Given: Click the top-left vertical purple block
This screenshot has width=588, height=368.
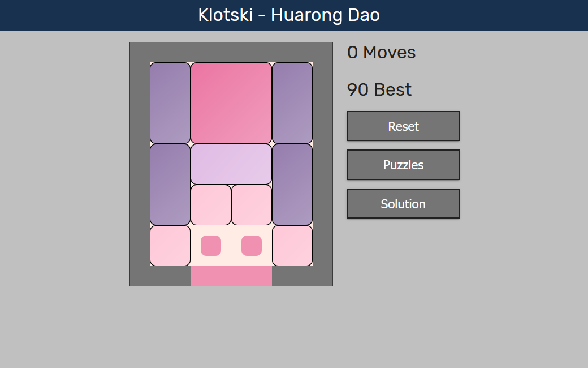Looking at the screenshot, I should click(169, 102).
